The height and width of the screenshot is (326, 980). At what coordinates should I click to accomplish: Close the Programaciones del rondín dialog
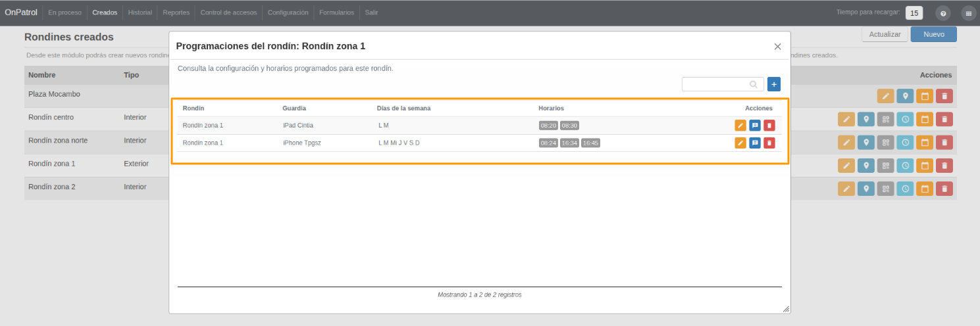[x=777, y=47]
